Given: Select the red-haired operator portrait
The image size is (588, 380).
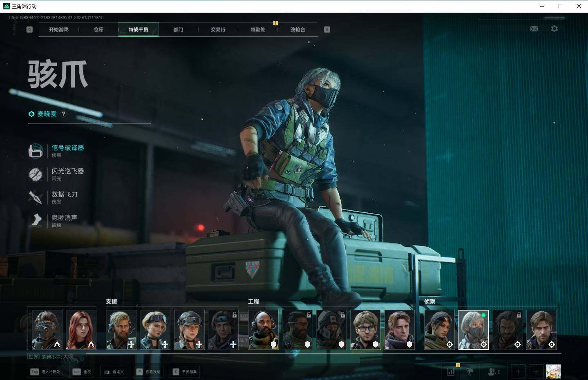Looking at the screenshot, I should [81, 330].
